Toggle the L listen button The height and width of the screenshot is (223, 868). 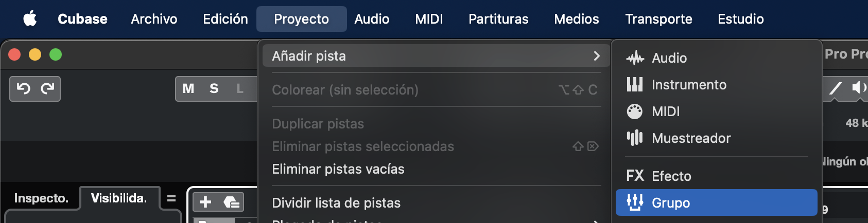click(240, 89)
